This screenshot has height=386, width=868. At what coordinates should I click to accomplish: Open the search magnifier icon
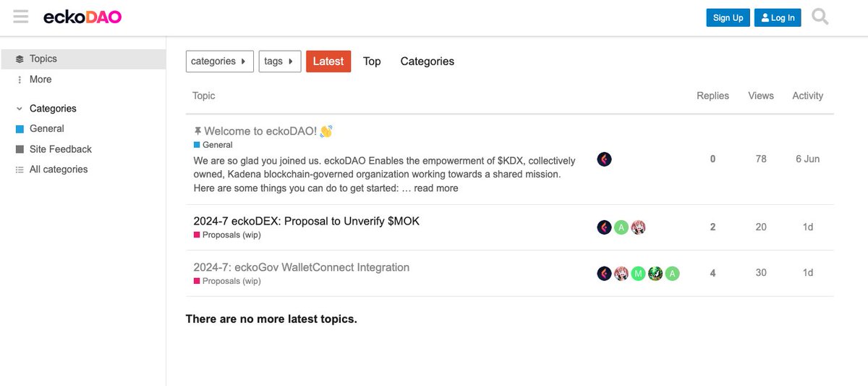820,17
